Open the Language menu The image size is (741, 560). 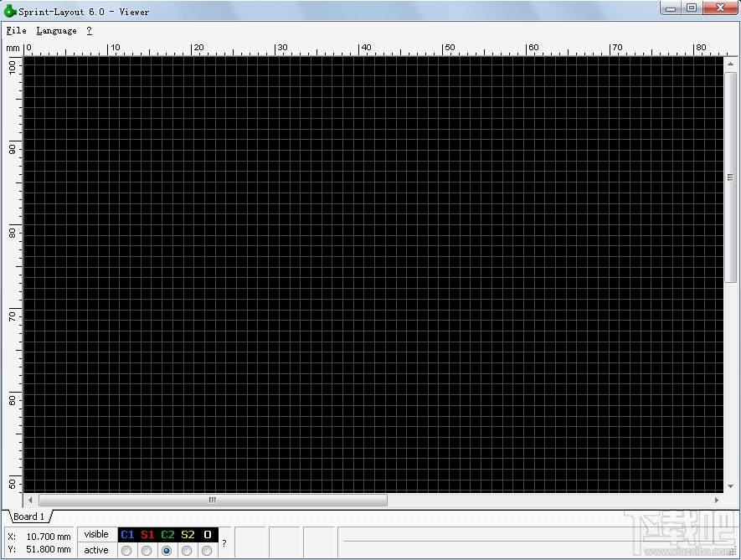pyautogui.click(x=55, y=30)
